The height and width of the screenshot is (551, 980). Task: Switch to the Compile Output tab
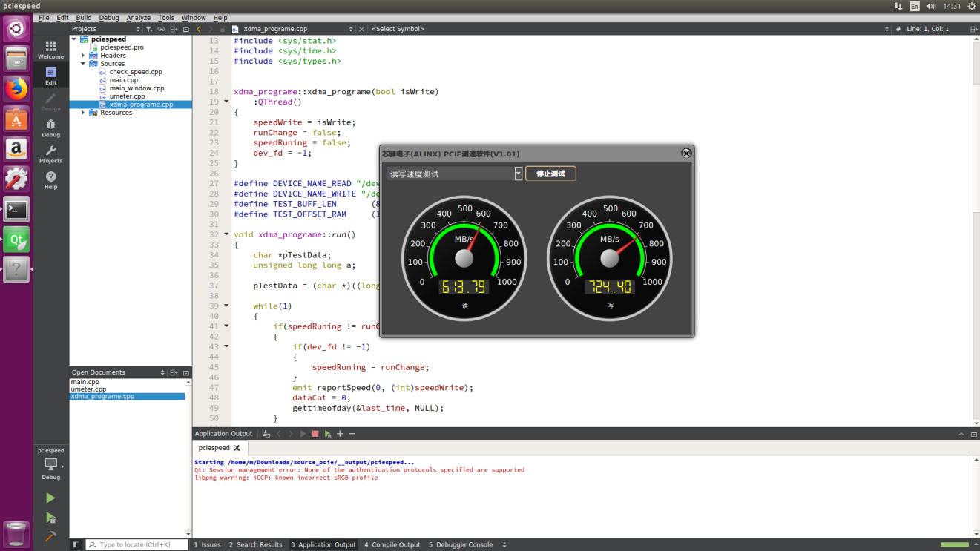[392, 544]
